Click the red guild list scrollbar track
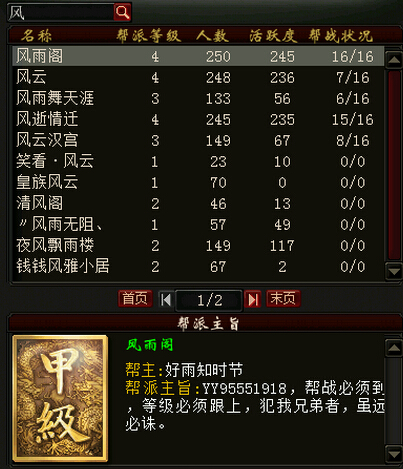The image size is (403, 469). click(394, 165)
